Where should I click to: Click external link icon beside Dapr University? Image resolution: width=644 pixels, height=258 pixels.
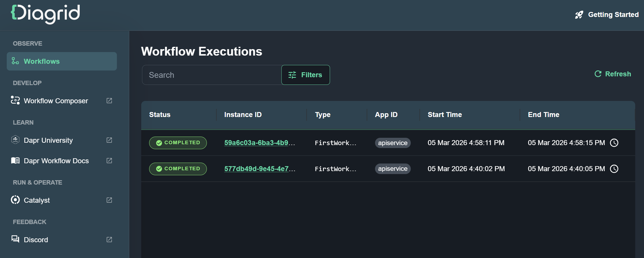(x=109, y=140)
